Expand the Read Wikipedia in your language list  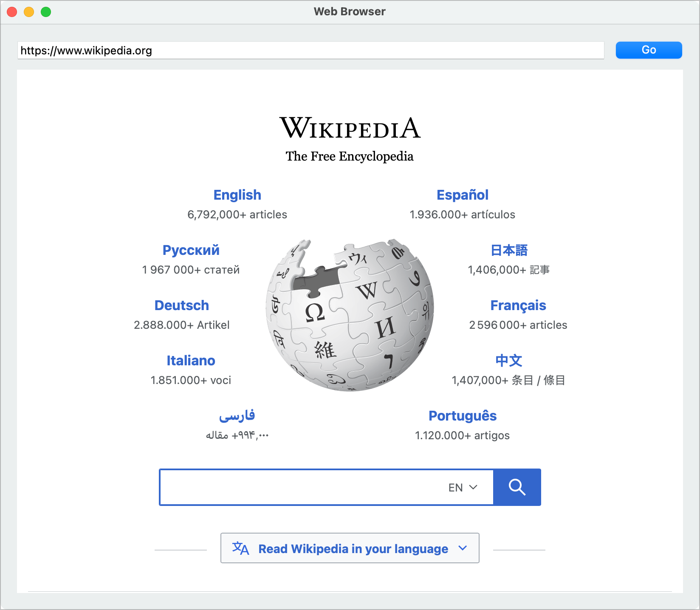(x=353, y=548)
